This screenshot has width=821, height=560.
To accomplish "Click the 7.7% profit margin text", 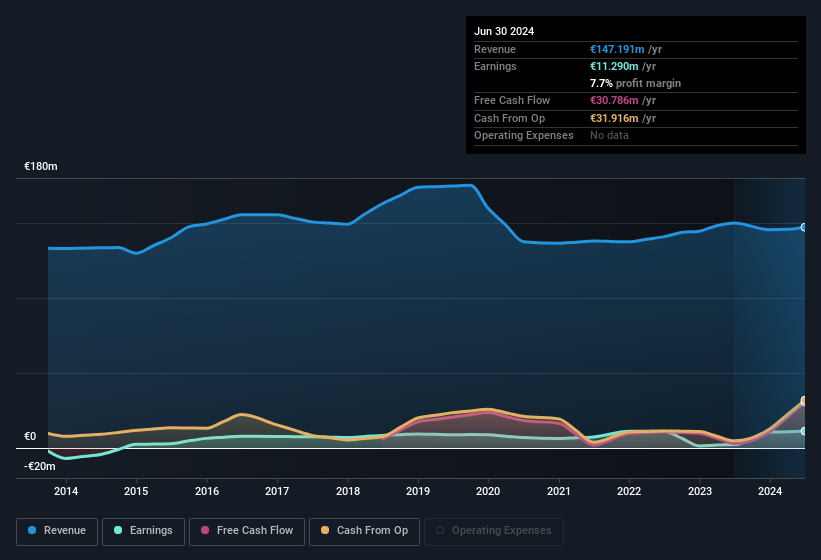I will click(x=635, y=83).
